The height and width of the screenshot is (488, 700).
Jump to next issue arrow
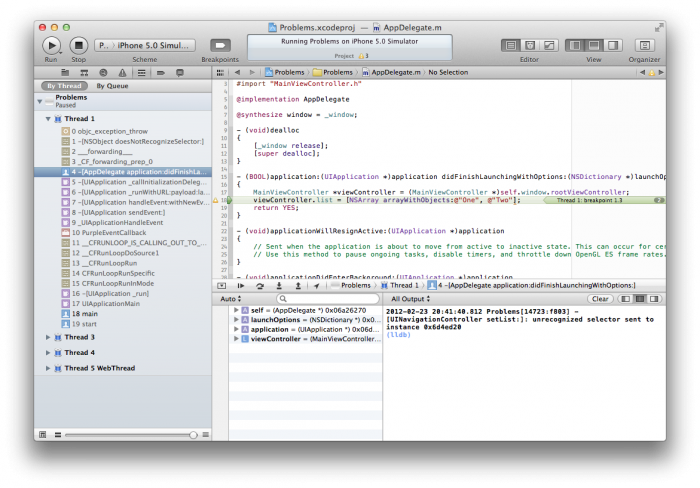point(661,72)
